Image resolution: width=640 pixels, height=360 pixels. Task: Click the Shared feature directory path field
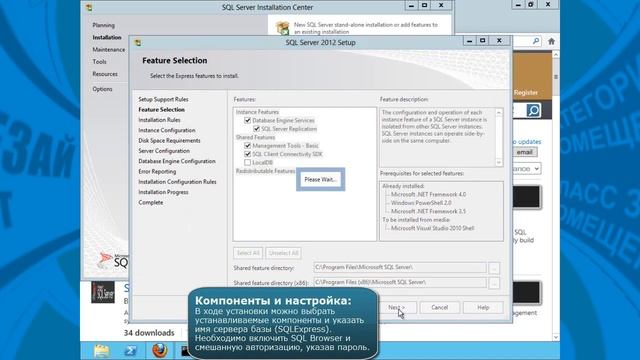pyautogui.click(x=400, y=267)
